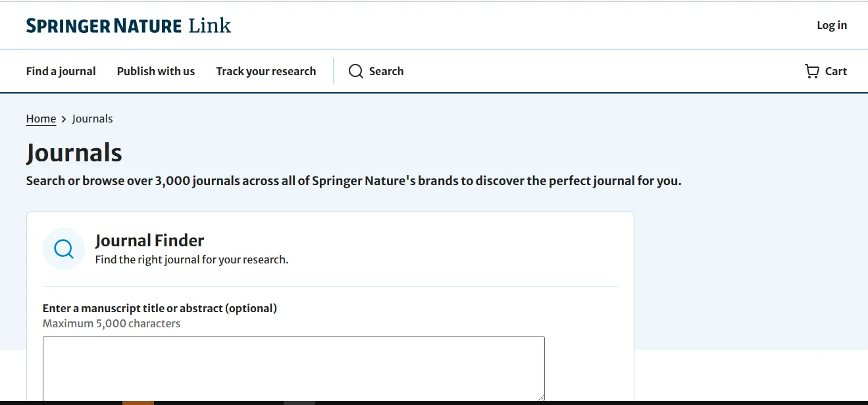Open the Track your research menu
The height and width of the screenshot is (405, 868).
click(x=266, y=71)
